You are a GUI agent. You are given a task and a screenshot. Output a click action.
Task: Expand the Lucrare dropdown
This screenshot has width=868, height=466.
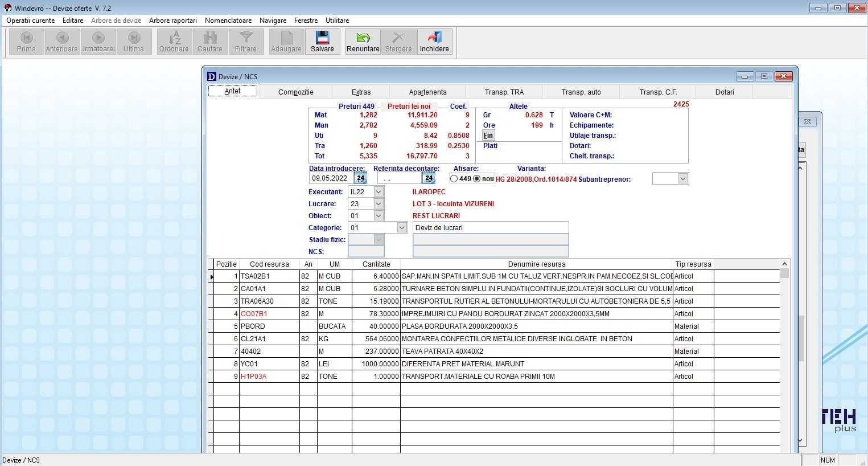coord(379,204)
